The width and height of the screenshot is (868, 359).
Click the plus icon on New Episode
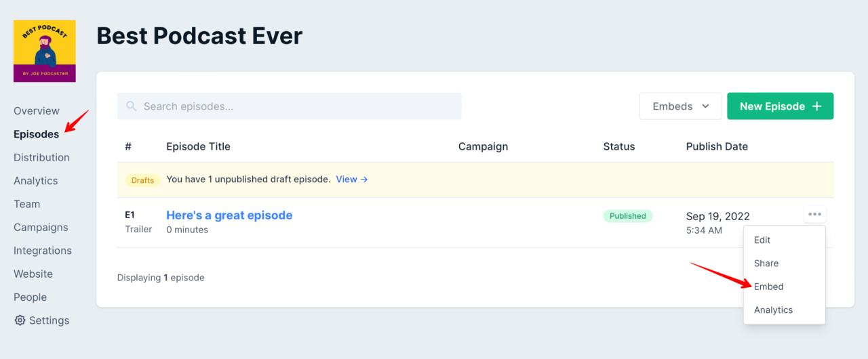[817, 106]
